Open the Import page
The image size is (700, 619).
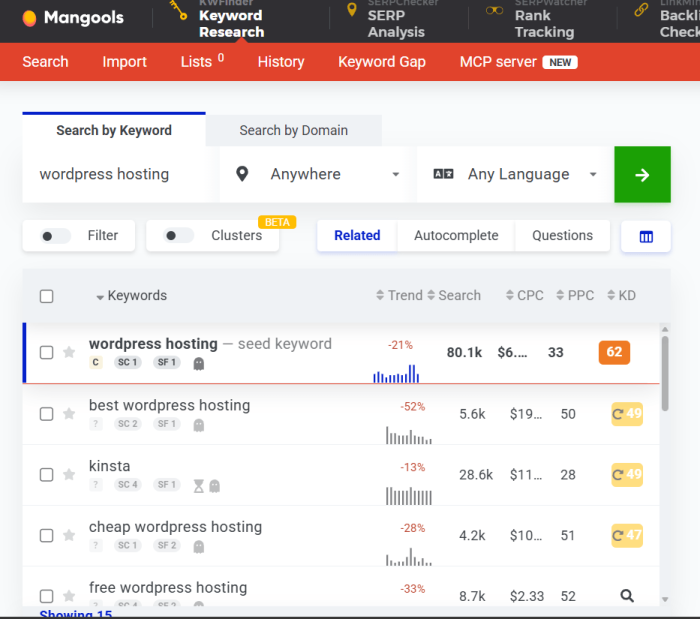(x=124, y=62)
